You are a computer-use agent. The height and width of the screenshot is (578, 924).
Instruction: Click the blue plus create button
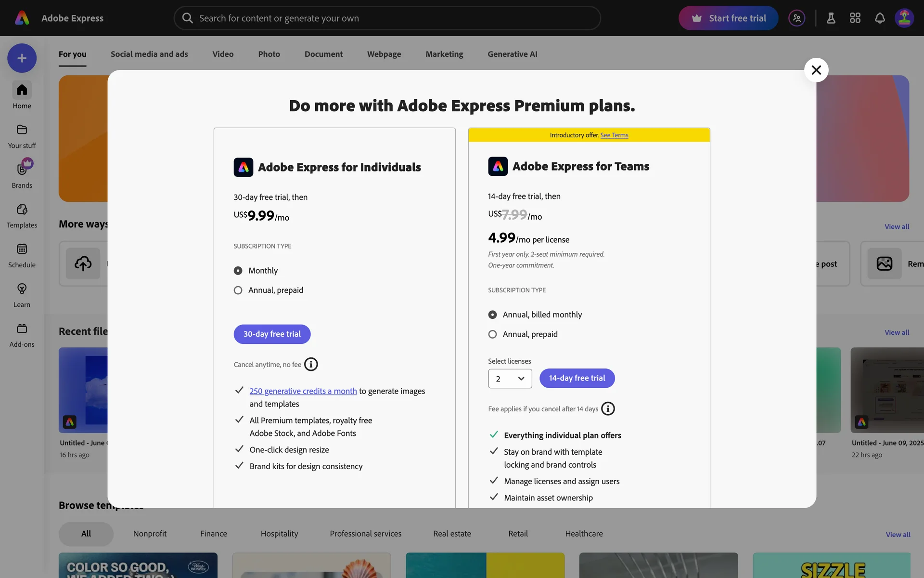pyautogui.click(x=22, y=58)
